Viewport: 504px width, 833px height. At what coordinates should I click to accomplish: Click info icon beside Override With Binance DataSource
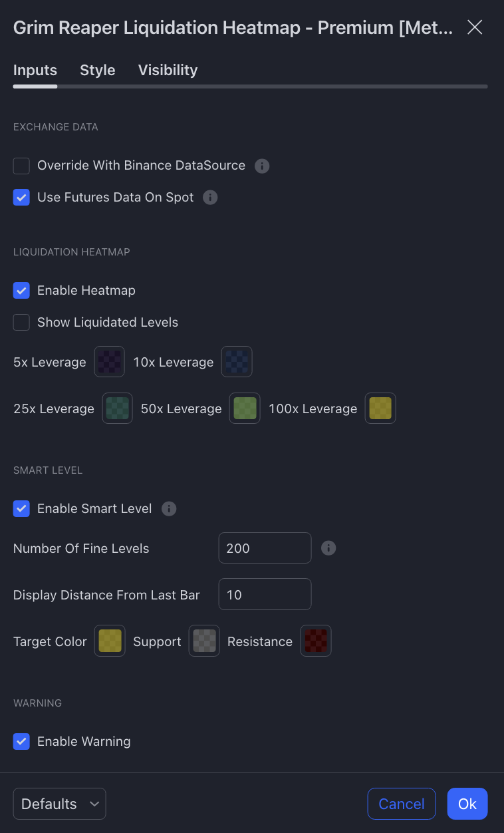[262, 166]
